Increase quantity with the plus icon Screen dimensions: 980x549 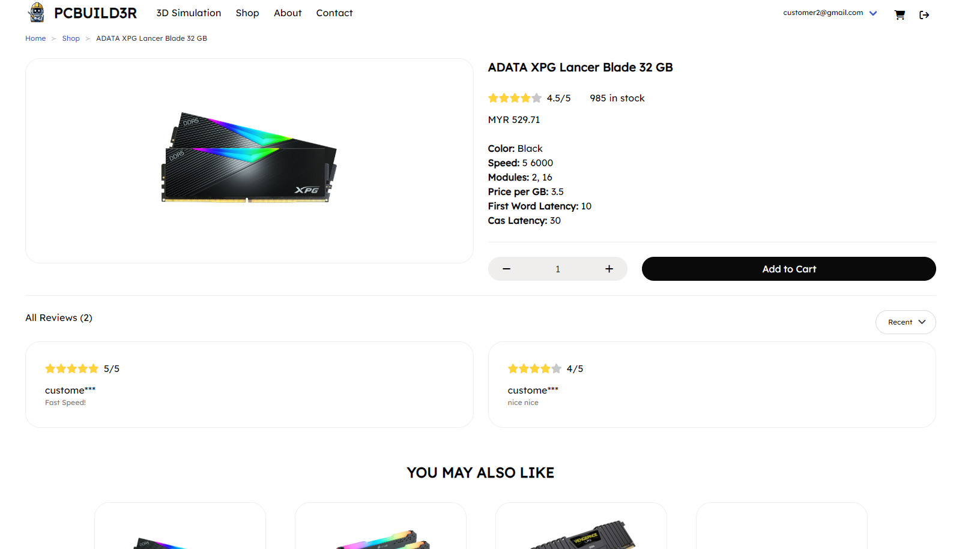point(609,269)
